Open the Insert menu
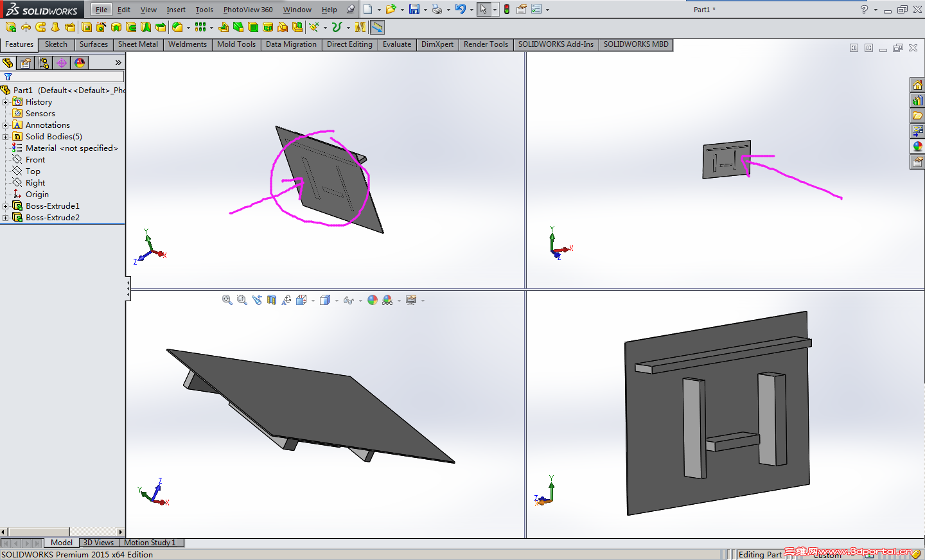 (176, 10)
